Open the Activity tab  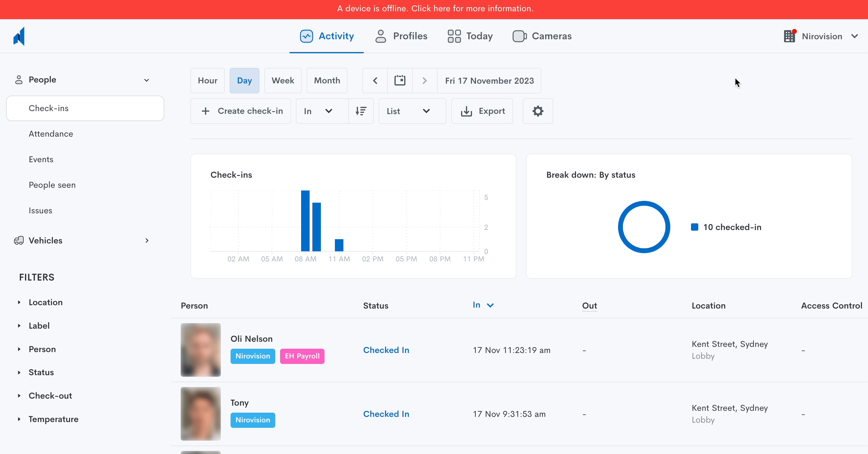pos(327,36)
